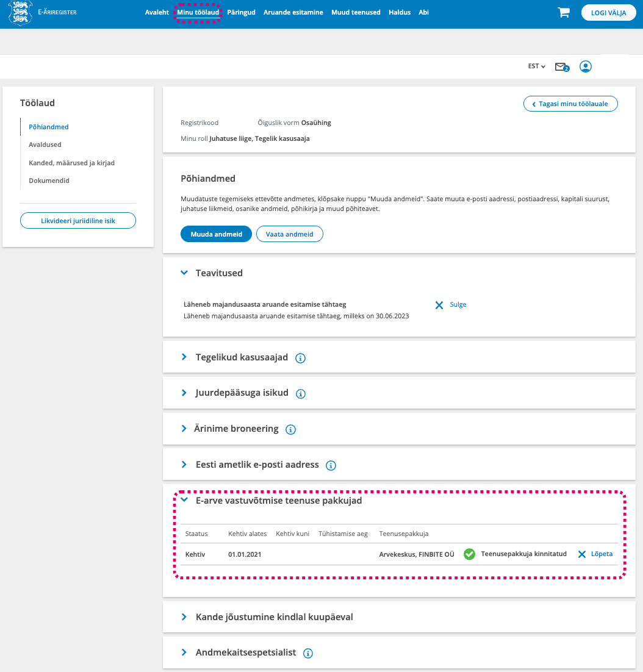Show info for Tegelikud kasusaajad
Image resolution: width=643 pixels, height=672 pixels.
(300, 358)
